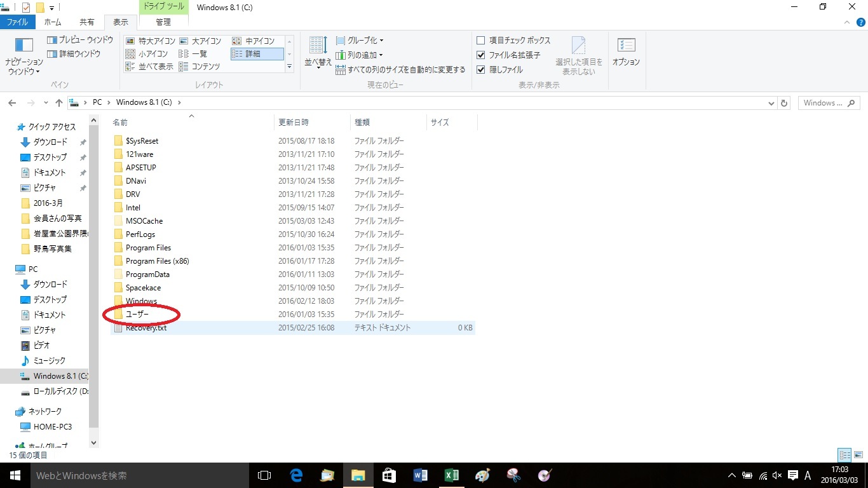Click the Back navigation arrow
Viewport: 868px width, 488px height.
pos(13,103)
